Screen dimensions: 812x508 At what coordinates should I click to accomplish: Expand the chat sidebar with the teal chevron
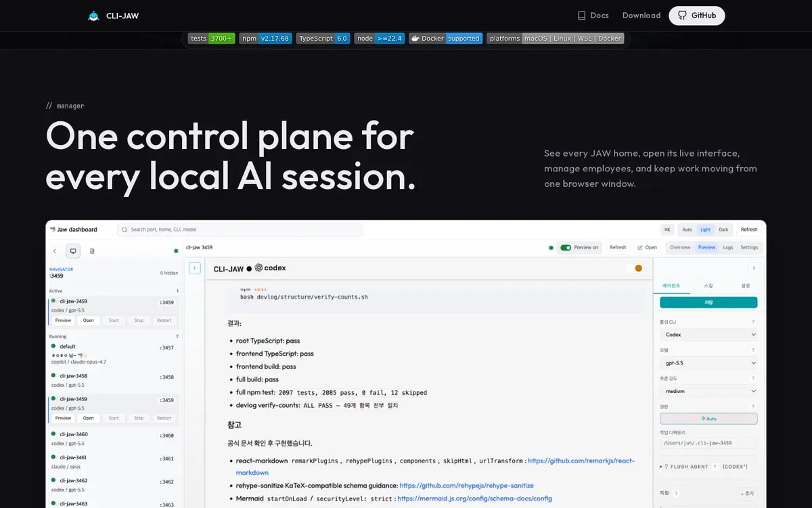pyautogui.click(x=194, y=268)
